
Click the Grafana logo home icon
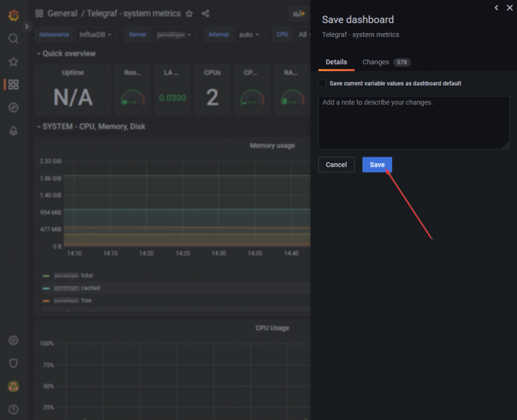click(x=13, y=14)
